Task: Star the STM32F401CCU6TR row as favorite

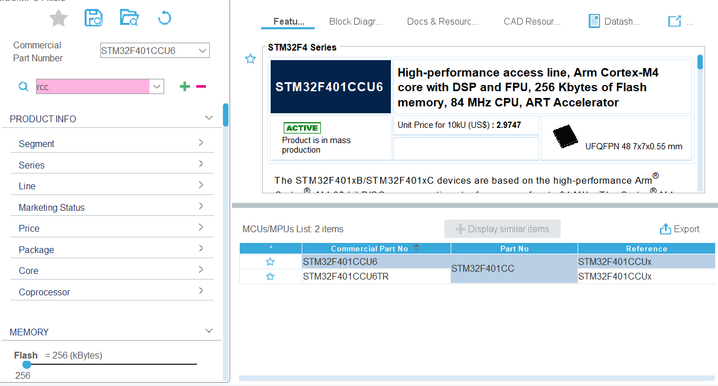Action: click(x=270, y=277)
